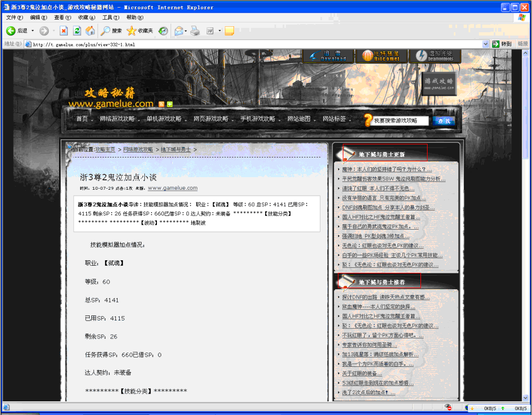Go to 首页 in site navigation

[82, 119]
